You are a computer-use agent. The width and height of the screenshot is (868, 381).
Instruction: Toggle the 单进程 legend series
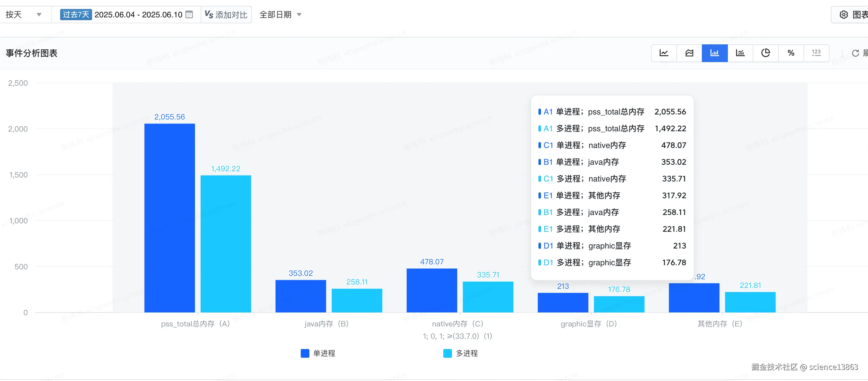(x=324, y=353)
